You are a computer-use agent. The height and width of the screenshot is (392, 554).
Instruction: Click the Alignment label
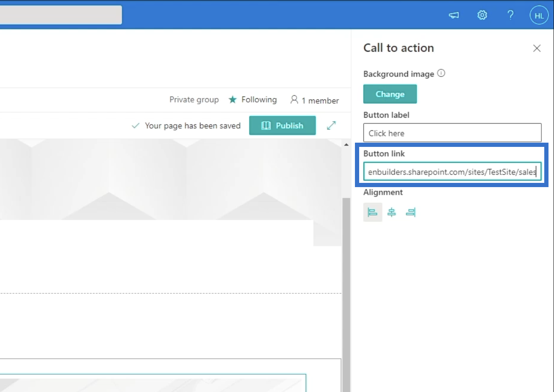[383, 192]
